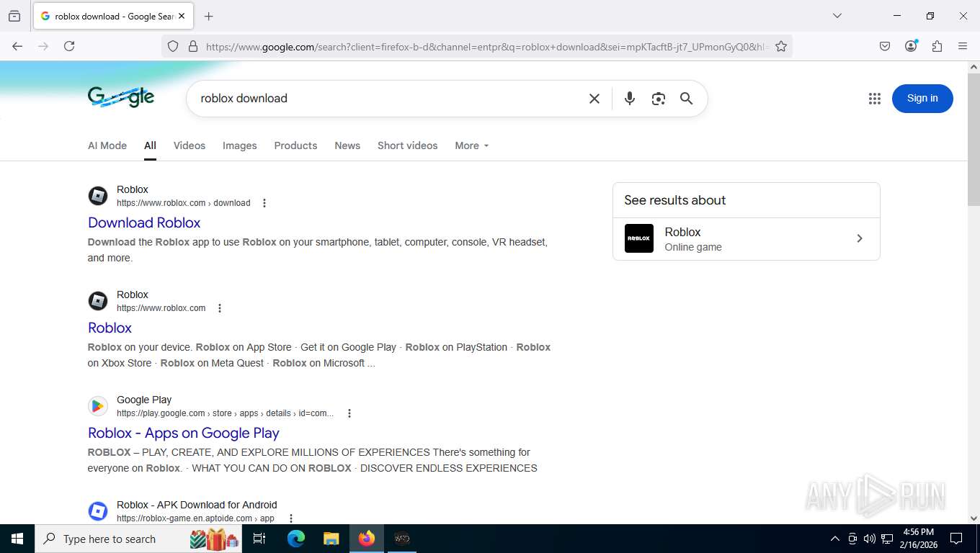Search by image with Lens icon
The image size is (980, 553).
(x=658, y=99)
